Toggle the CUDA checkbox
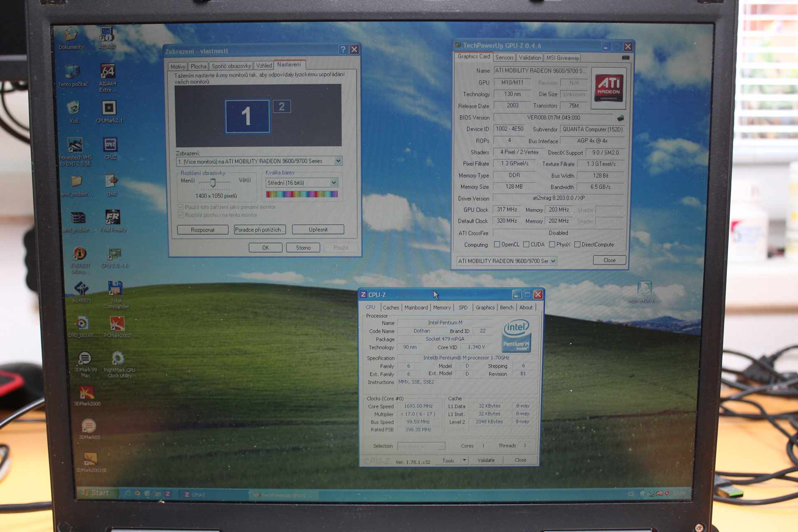This screenshot has height=532, width=798. click(526, 244)
